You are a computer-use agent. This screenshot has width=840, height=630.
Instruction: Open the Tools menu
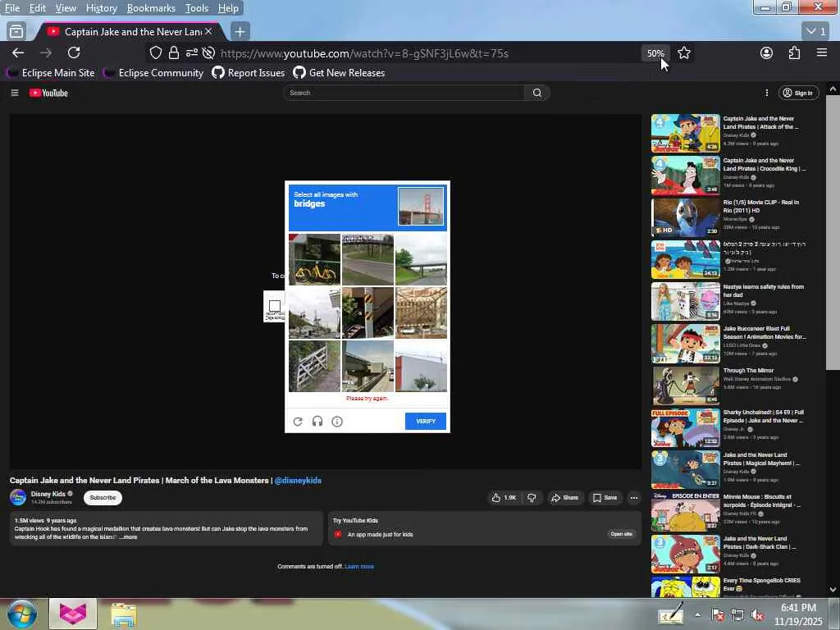(197, 8)
